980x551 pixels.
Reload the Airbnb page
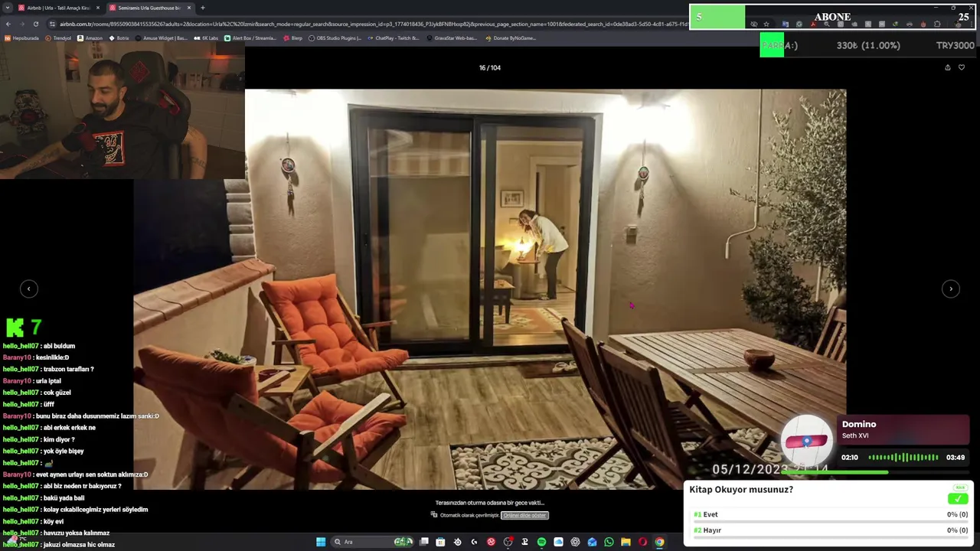click(35, 24)
